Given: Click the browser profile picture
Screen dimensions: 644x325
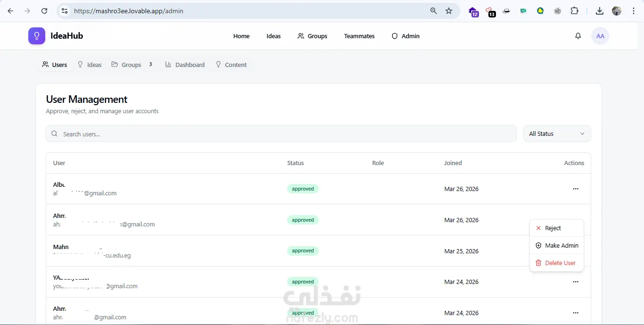Looking at the screenshot, I should point(617,11).
